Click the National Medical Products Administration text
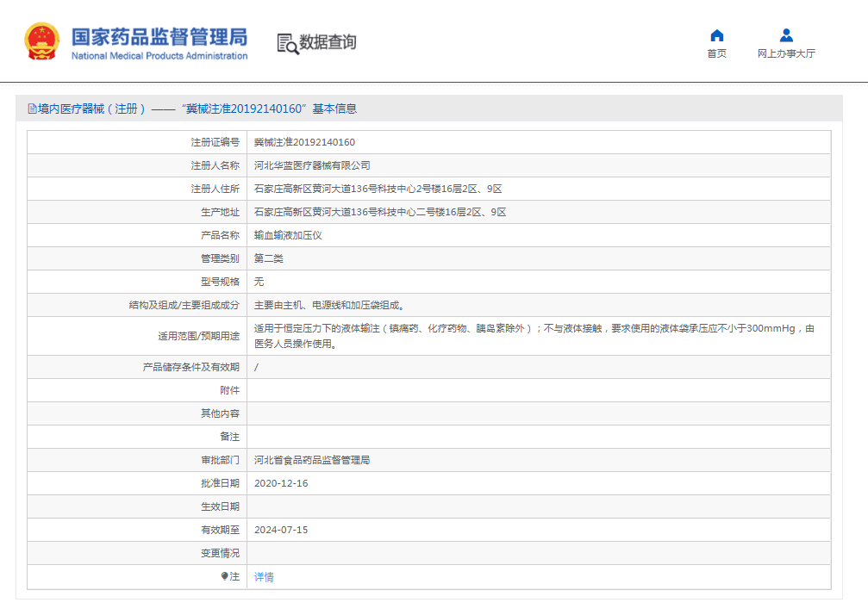This screenshot has height=615, width=868. pyautogui.click(x=159, y=56)
